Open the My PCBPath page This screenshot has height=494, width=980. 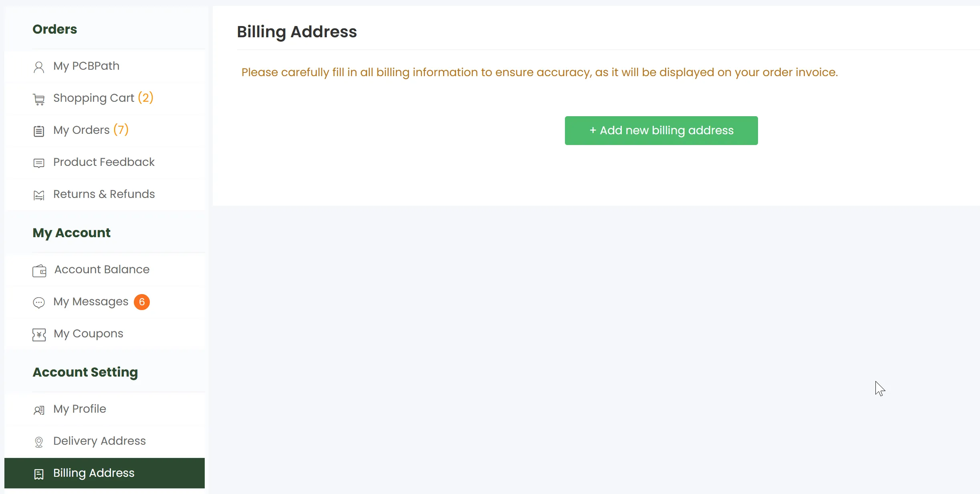[86, 66]
